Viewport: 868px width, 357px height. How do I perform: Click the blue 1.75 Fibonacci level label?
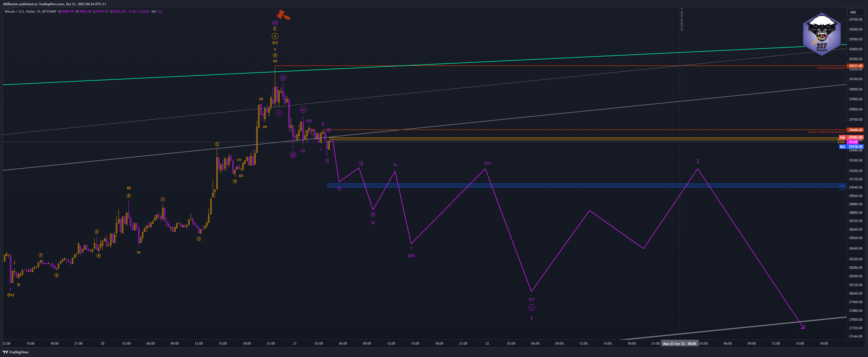click(x=842, y=189)
